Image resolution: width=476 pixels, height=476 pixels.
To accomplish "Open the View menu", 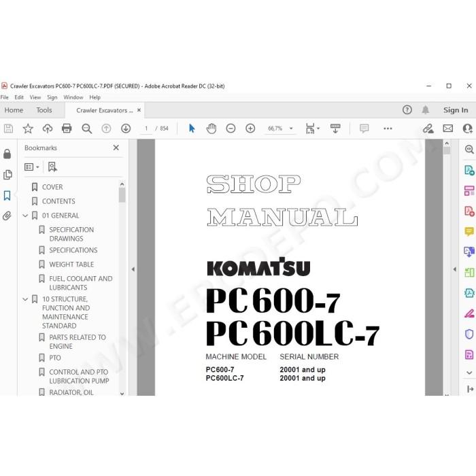I will (x=35, y=97).
